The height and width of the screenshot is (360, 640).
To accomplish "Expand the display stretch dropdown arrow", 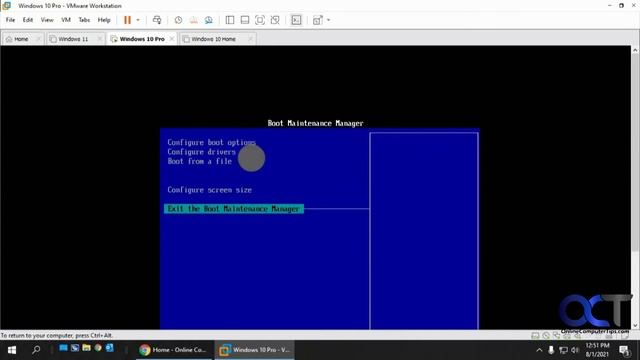I will (x=329, y=20).
